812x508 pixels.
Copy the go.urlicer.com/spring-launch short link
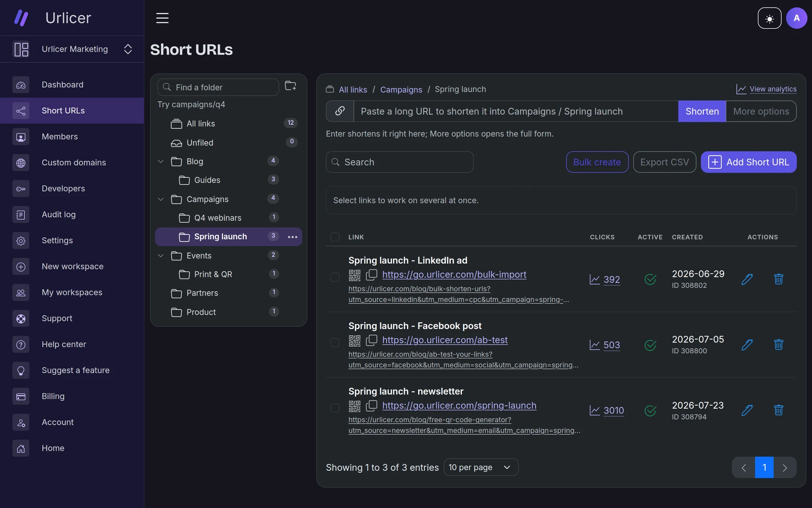(x=371, y=406)
